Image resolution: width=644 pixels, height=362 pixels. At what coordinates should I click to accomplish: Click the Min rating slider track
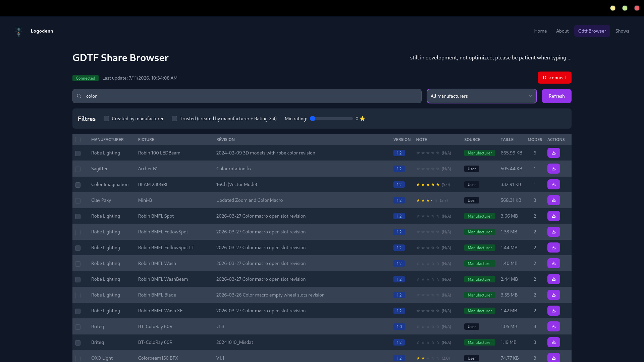point(331,119)
